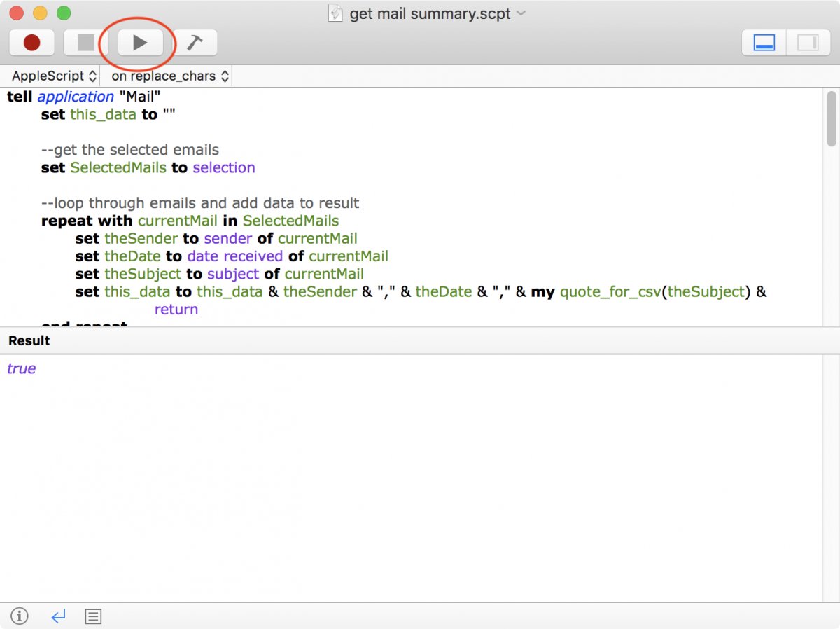Show the result view with the return arrow icon
This screenshot has height=629, width=840.
coord(58,616)
